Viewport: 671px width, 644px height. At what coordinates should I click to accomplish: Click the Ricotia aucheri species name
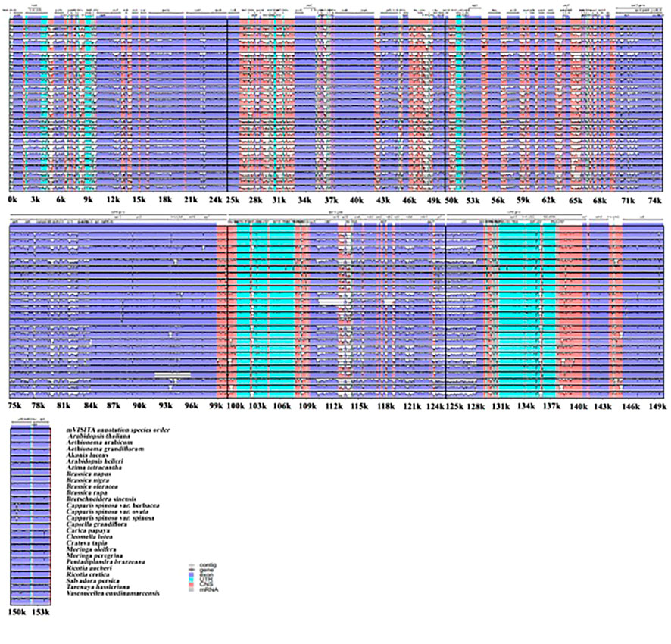pyautogui.click(x=88, y=567)
